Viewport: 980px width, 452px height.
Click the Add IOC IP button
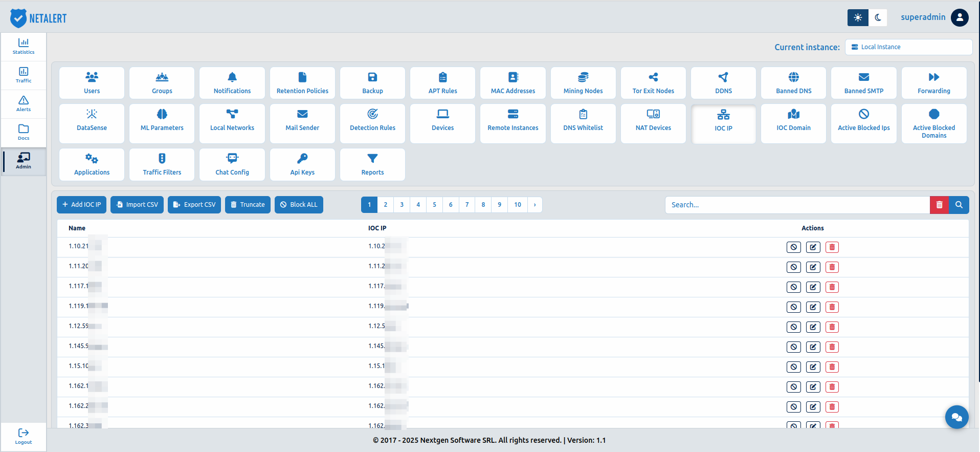click(x=82, y=205)
